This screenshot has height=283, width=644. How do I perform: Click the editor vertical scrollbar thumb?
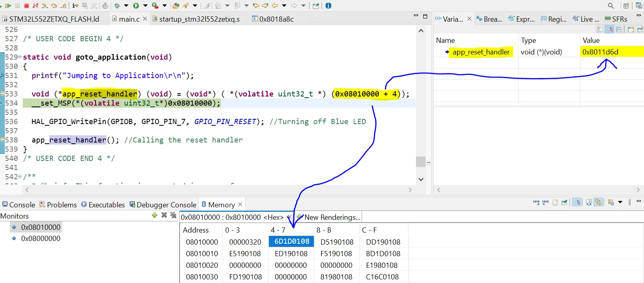tap(420, 161)
